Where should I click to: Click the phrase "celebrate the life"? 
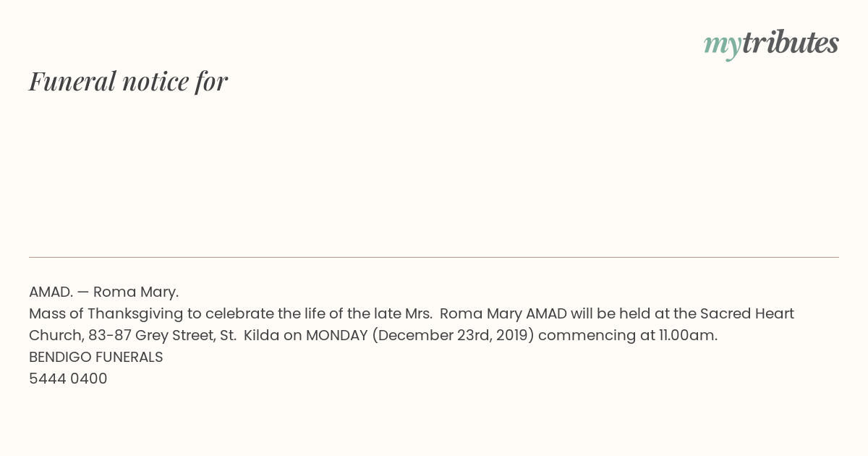pos(269,313)
